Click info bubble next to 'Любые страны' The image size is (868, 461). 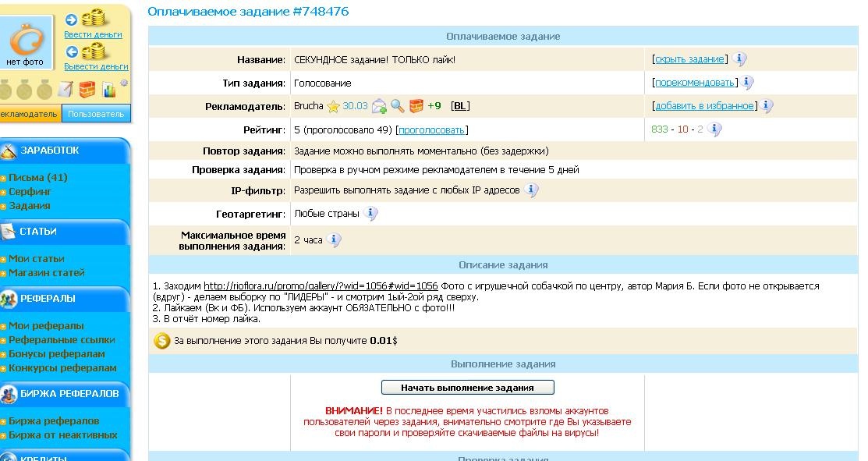click(x=370, y=214)
